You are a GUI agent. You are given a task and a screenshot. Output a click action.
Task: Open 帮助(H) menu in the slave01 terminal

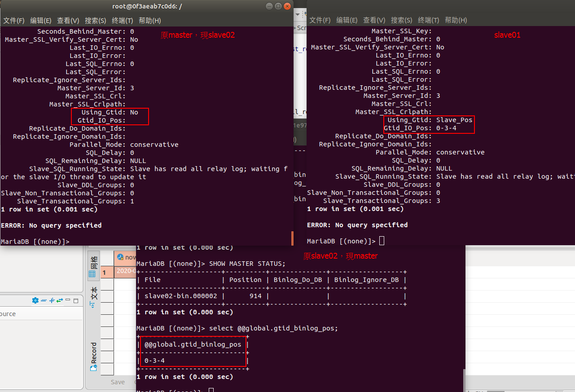(x=456, y=20)
